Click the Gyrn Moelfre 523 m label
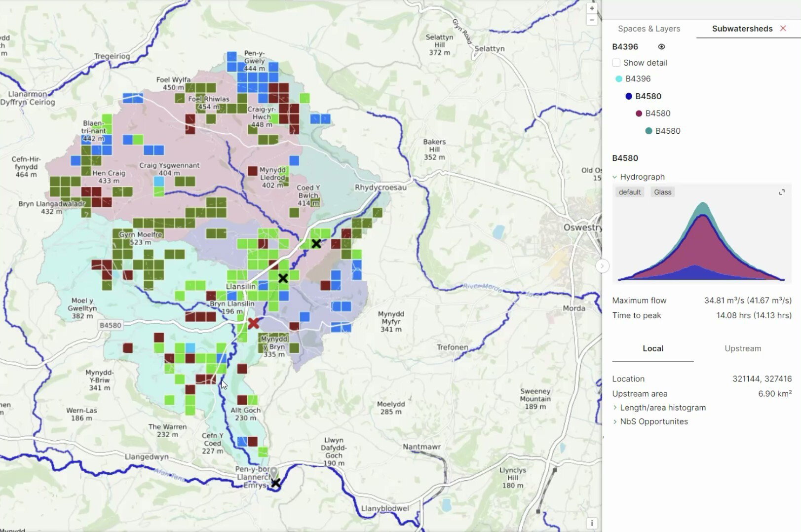Screen dimensions: 801x532 click(x=140, y=238)
